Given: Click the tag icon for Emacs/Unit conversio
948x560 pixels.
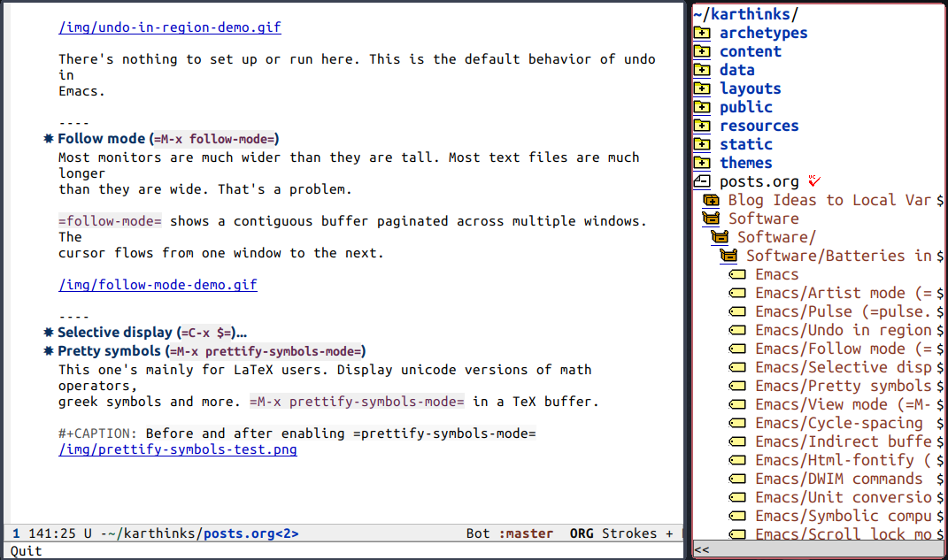Looking at the screenshot, I should 737,498.
